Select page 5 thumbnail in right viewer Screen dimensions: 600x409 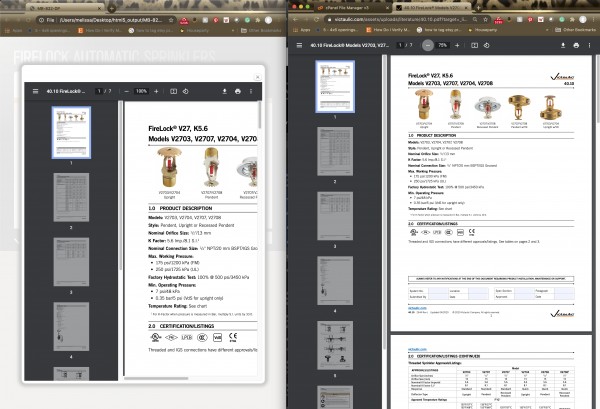[x=335, y=345]
